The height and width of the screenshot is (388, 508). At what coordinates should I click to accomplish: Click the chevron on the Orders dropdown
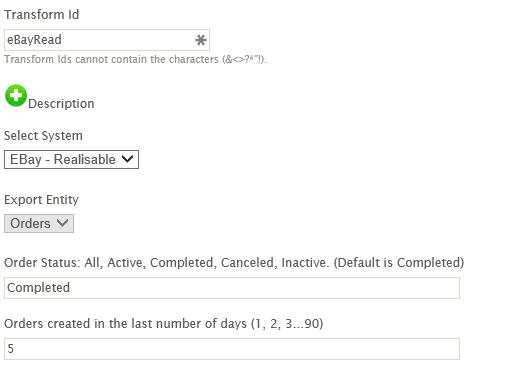pos(63,223)
